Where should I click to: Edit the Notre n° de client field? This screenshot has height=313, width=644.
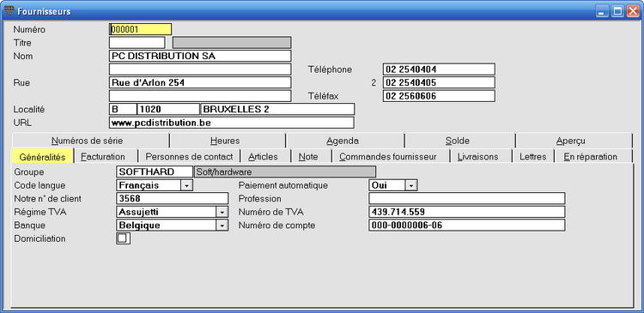[172, 199]
